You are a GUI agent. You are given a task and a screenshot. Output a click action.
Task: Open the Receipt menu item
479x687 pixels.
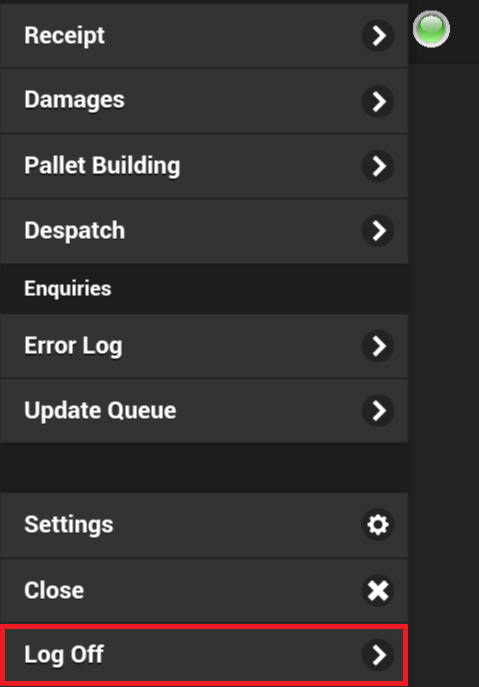[204, 36]
